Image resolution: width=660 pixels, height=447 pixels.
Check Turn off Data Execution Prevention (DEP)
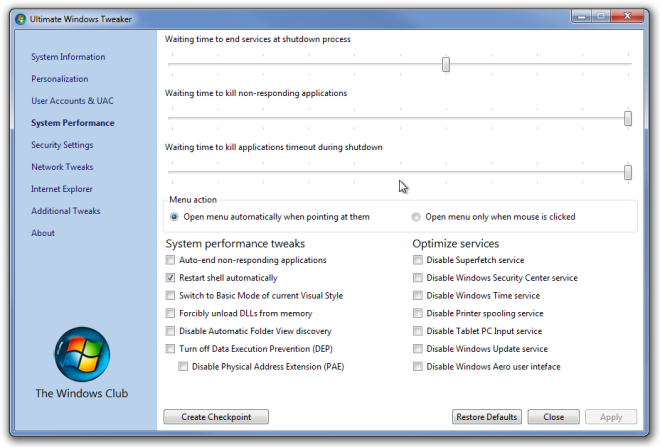click(x=170, y=349)
